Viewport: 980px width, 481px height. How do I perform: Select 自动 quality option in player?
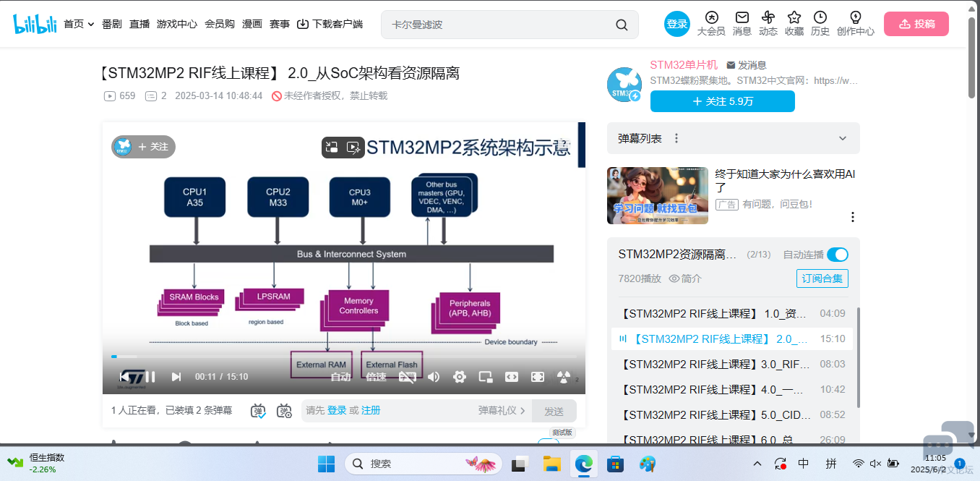click(340, 377)
